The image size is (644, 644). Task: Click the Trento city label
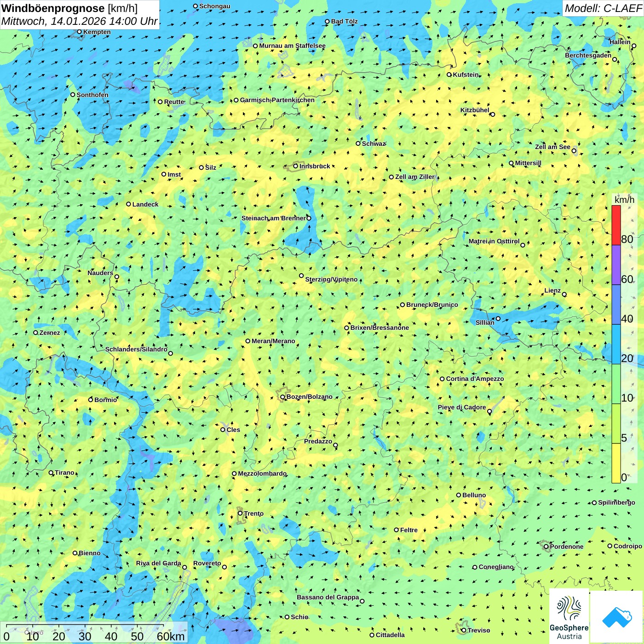tap(254, 513)
